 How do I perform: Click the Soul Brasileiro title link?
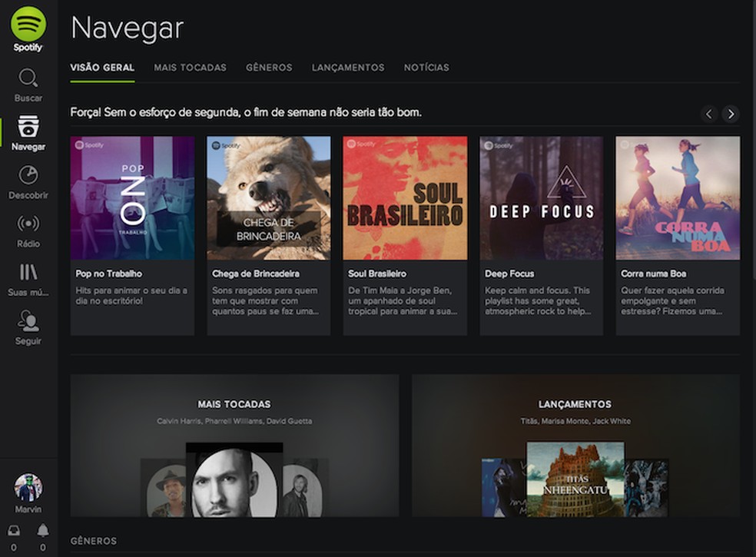[377, 274]
